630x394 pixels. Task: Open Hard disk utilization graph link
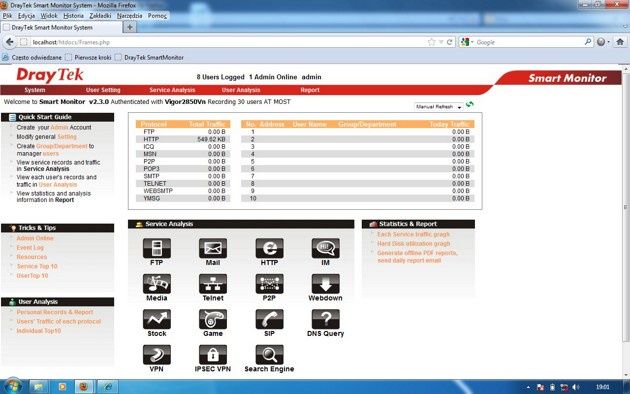[x=413, y=243]
